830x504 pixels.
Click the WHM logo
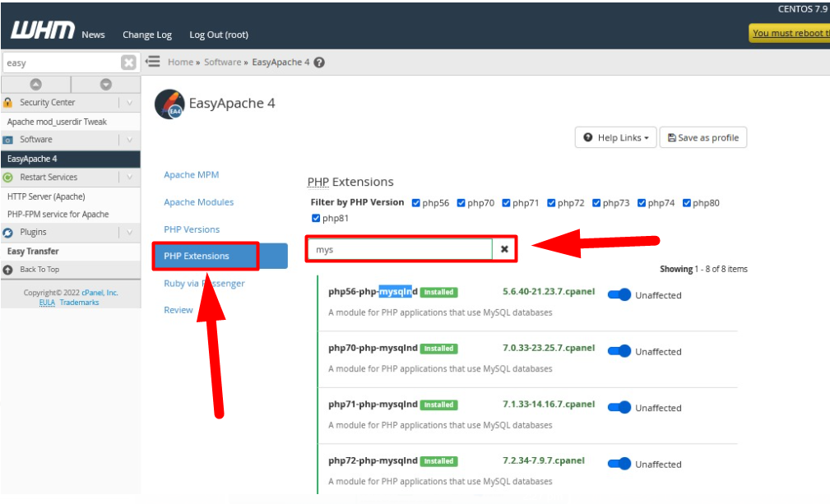coord(42,30)
